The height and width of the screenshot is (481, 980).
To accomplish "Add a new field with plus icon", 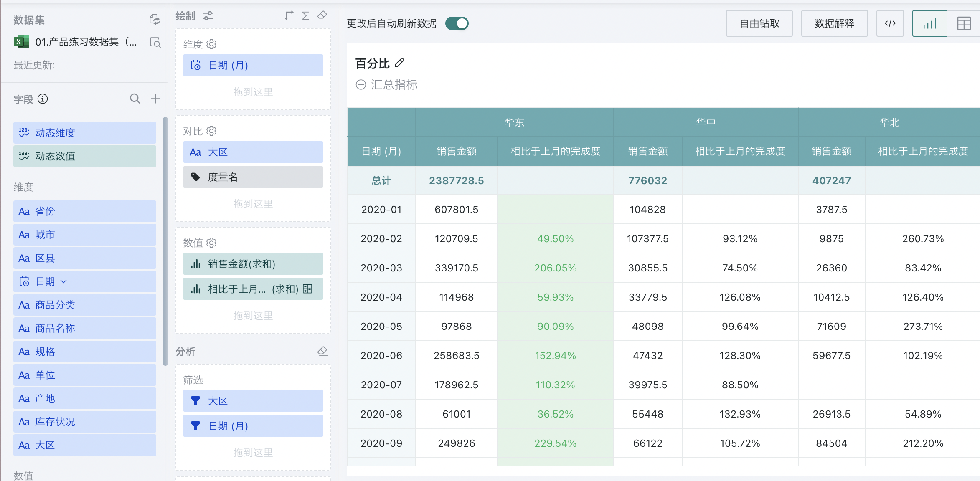I will click(x=155, y=99).
